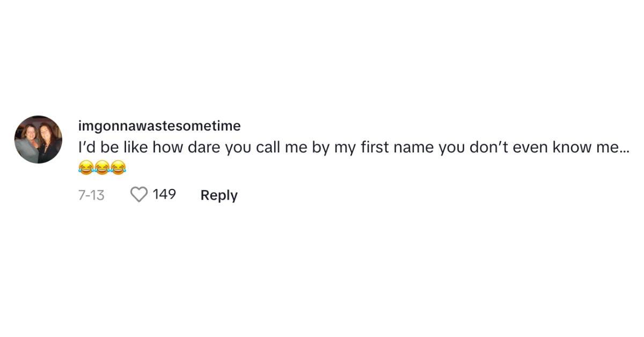Click the 149 likes count

tap(164, 194)
